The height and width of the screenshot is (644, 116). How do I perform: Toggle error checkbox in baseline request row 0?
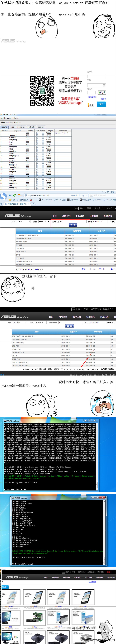pyautogui.click(x=37, y=133)
